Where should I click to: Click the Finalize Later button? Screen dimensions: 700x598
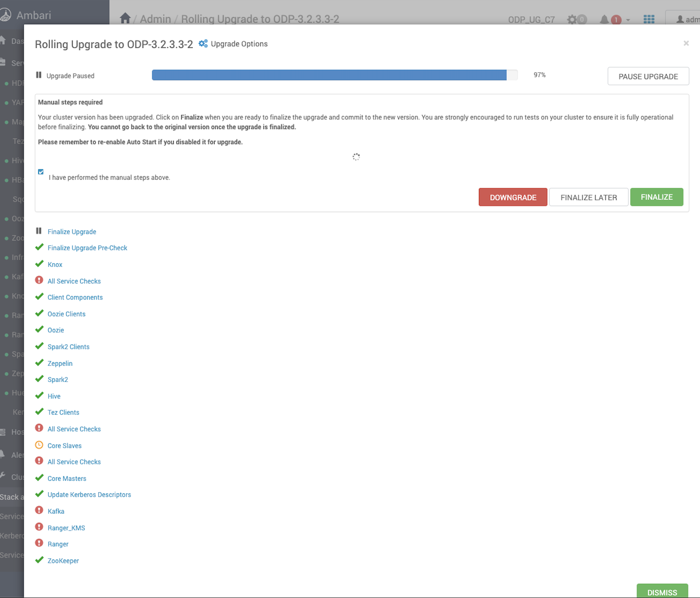[589, 197]
